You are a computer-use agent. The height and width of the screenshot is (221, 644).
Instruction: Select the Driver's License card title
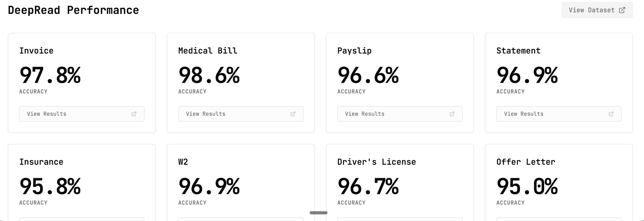tap(376, 162)
